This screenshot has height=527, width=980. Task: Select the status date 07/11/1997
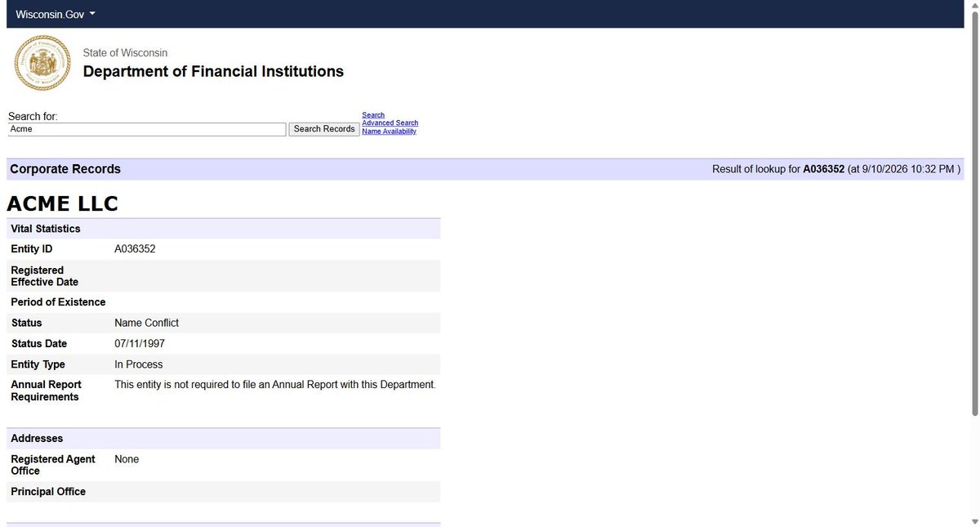click(140, 344)
